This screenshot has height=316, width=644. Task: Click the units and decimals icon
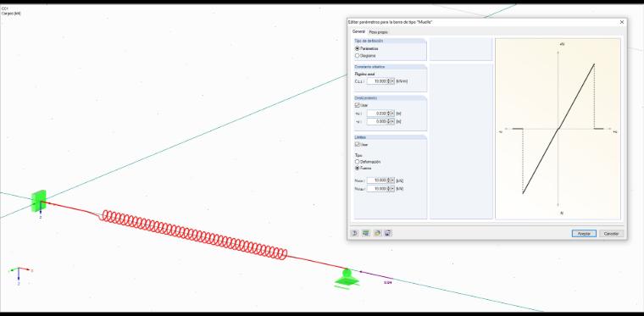pyautogui.click(x=366, y=233)
